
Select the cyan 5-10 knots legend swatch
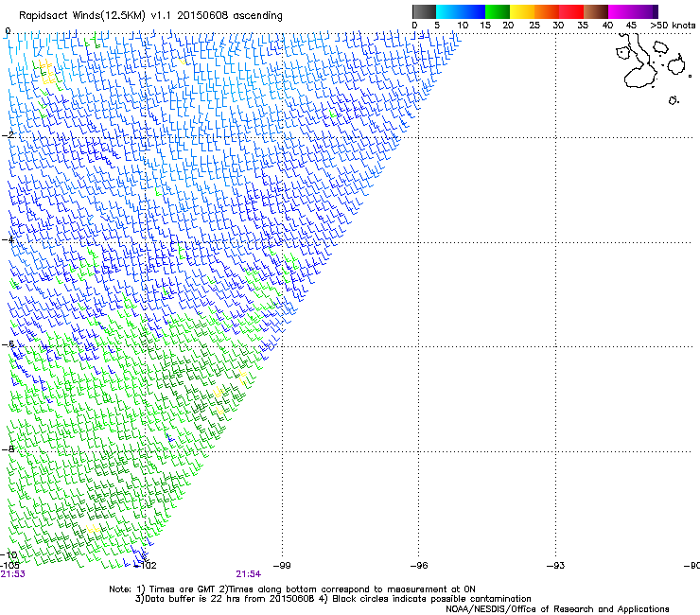point(447,11)
